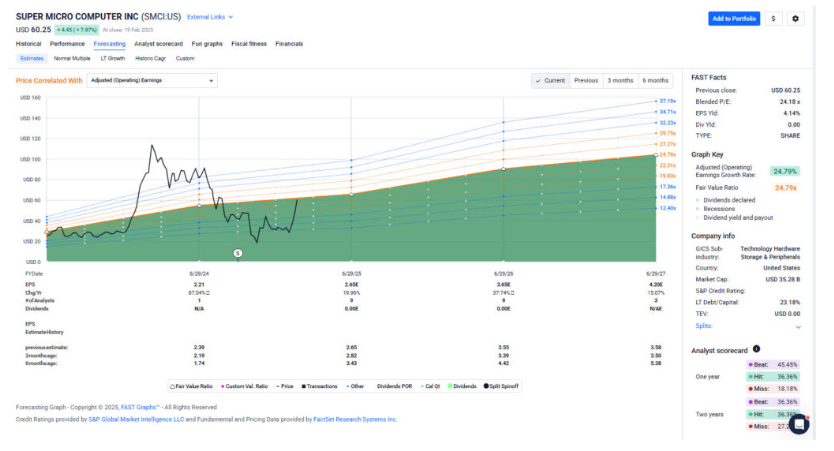The width and height of the screenshot is (834, 451).
Task: Click the Analyst scorecard info icon
Action: [756, 349]
